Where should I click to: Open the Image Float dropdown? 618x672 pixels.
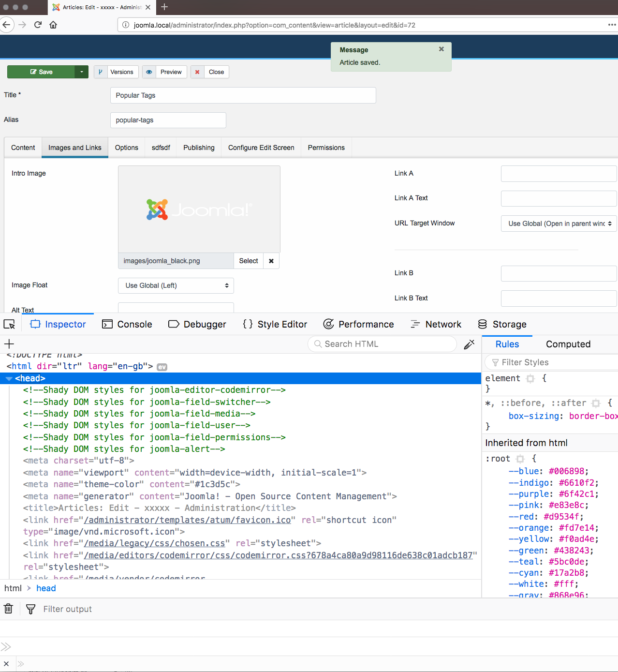[x=176, y=285]
